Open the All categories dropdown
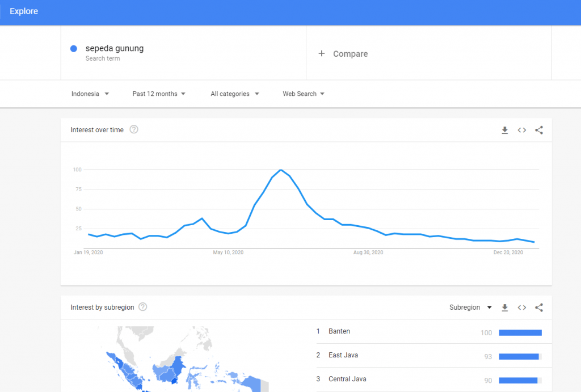The width and height of the screenshot is (581, 392). coord(234,94)
